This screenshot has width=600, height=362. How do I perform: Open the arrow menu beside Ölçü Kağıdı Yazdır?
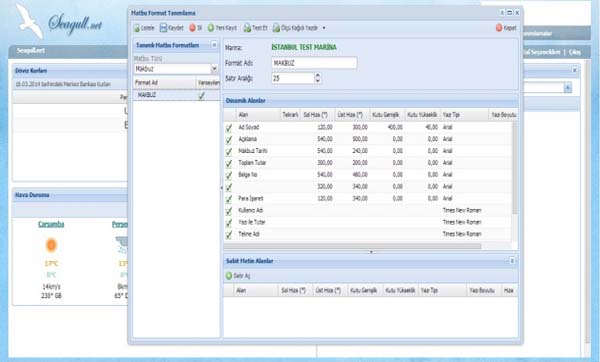pos(324,28)
